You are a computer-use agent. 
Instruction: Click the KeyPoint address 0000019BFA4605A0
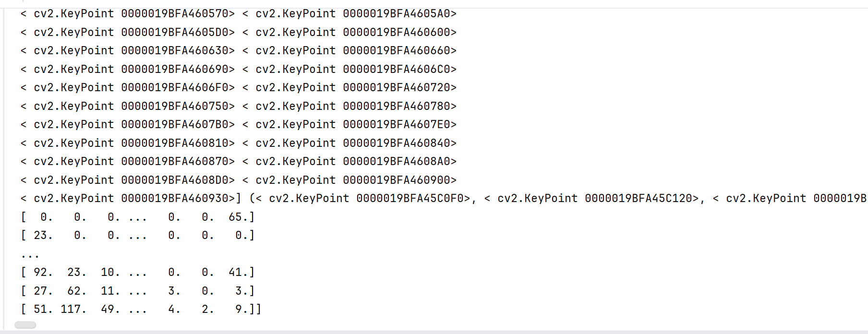[397, 14]
